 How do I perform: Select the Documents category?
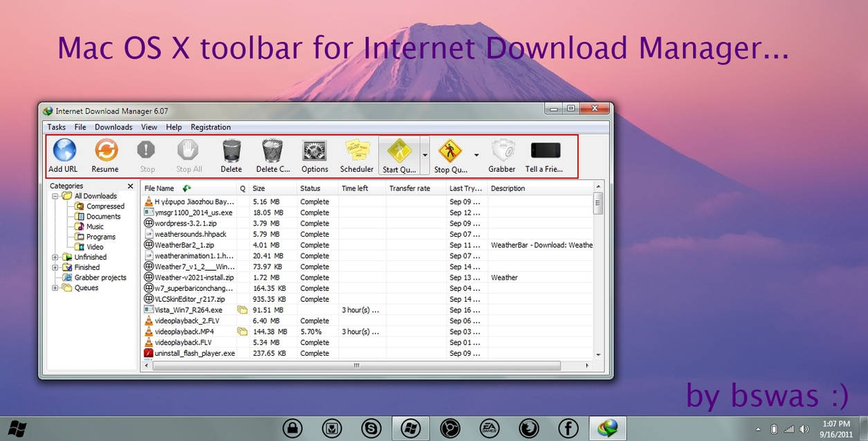(x=103, y=217)
